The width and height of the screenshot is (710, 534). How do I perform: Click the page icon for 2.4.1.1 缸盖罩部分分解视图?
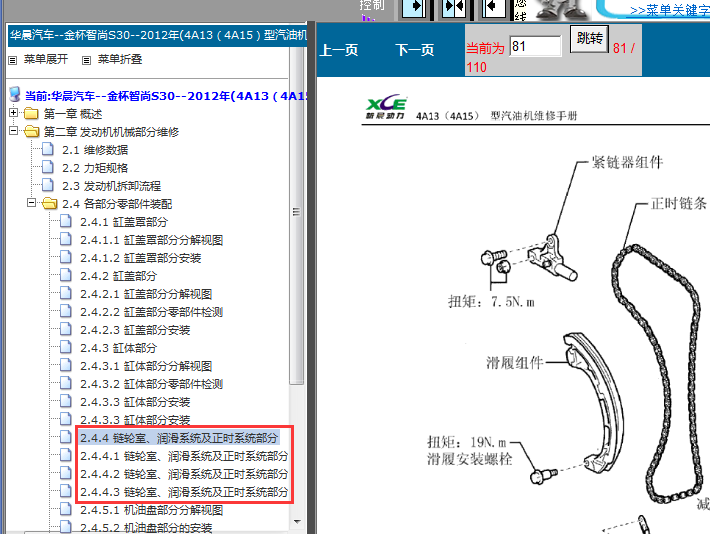66,239
